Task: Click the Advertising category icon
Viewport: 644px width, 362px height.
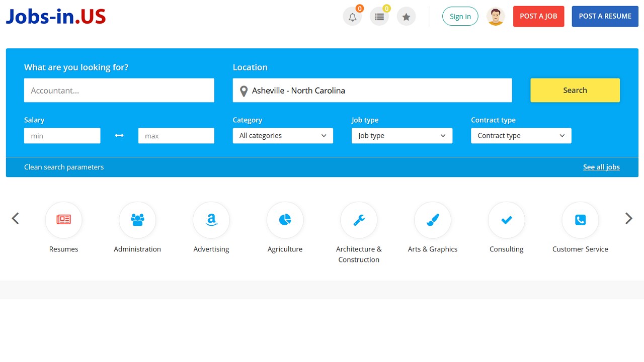Action: (211, 220)
